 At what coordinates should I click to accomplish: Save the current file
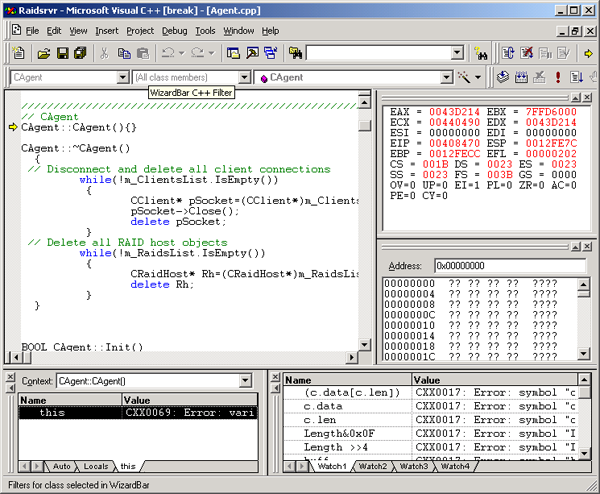click(62, 53)
